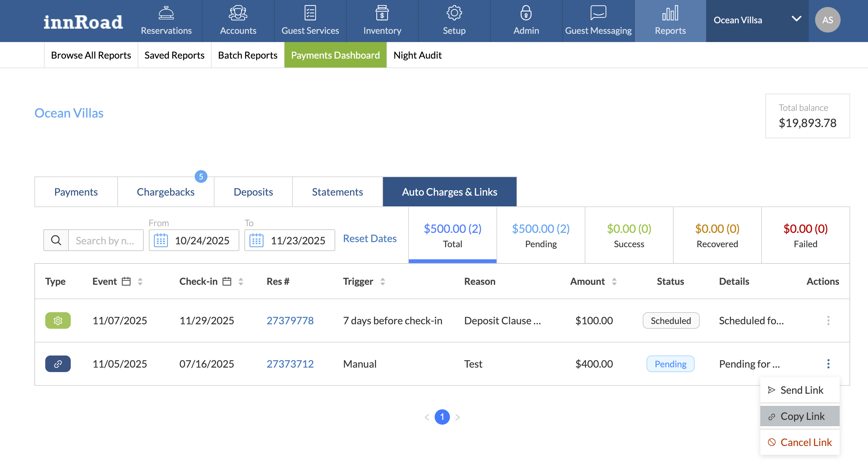Open the From date calendar icon

161,240
